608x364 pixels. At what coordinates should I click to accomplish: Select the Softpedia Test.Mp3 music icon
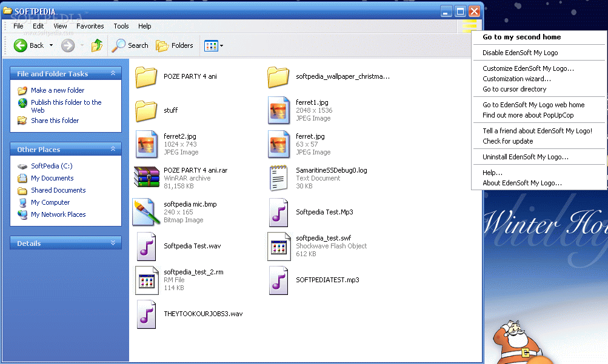pos(278,212)
